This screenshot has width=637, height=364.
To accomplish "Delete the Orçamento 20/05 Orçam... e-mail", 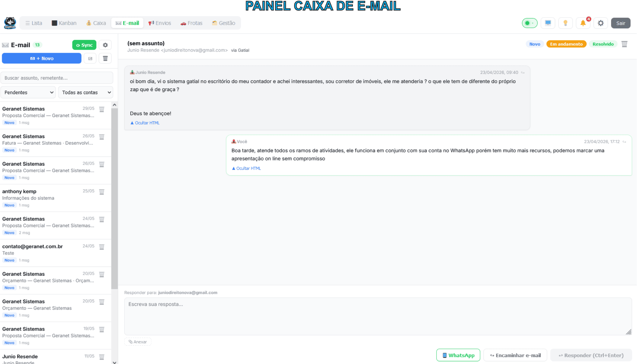I will [x=102, y=274].
